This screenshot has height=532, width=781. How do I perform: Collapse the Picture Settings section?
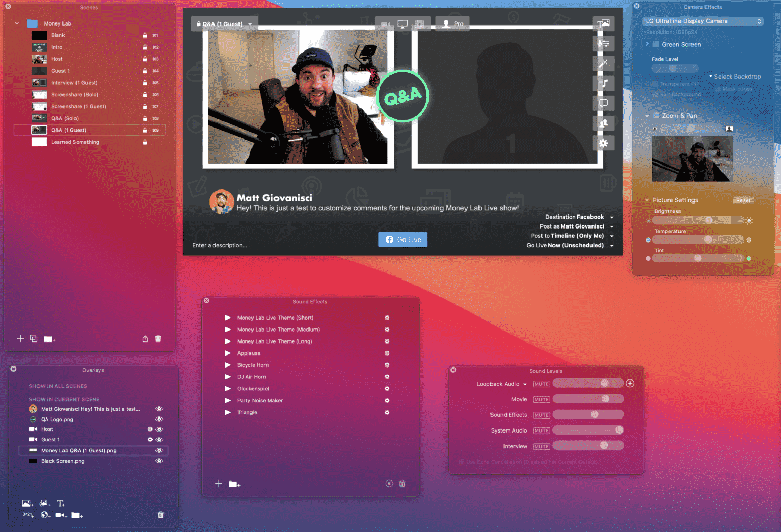[x=647, y=200]
